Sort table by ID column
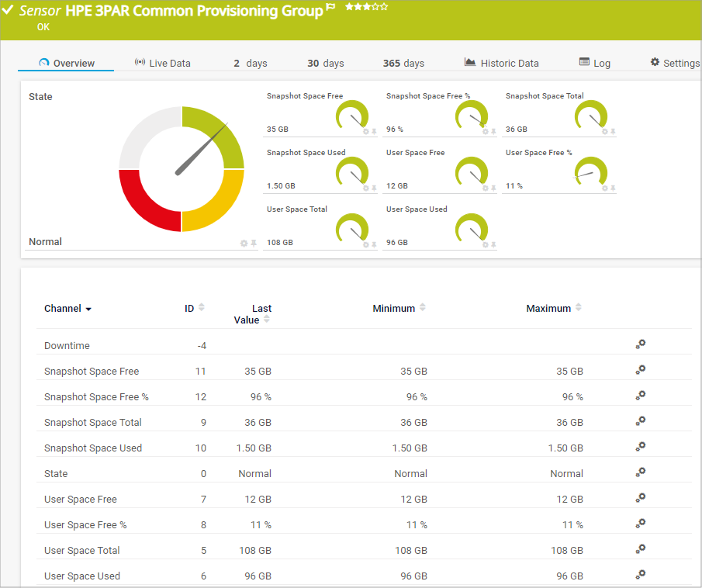The width and height of the screenshot is (702, 588). (x=202, y=308)
